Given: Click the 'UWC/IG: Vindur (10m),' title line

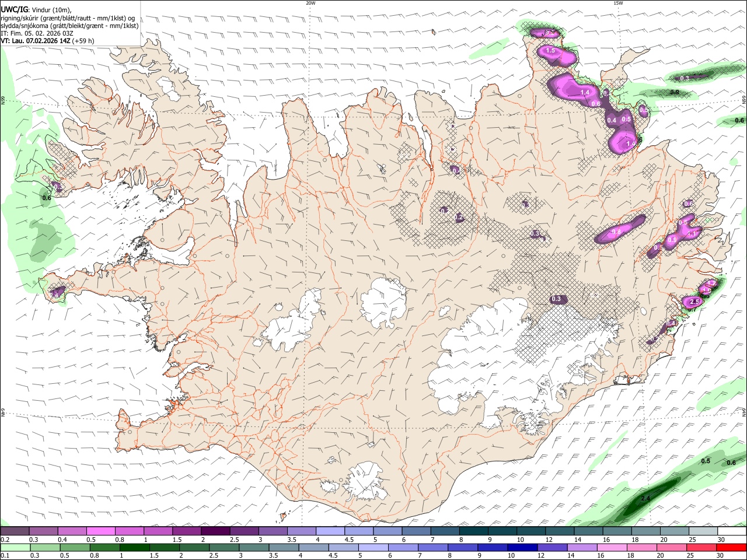Looking at the screenshot, I should click(36, 10).
